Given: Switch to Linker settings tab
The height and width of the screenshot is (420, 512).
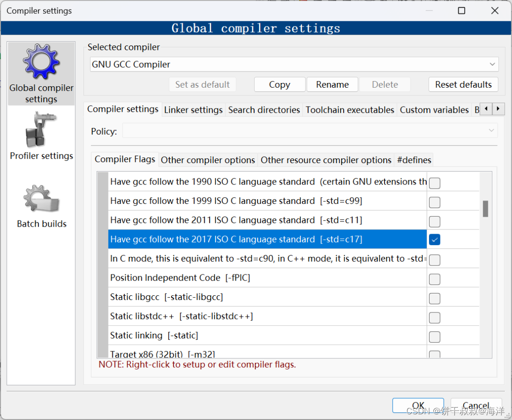Looking at the screenshot, I should pyautogui.click(x=193, y=110).
